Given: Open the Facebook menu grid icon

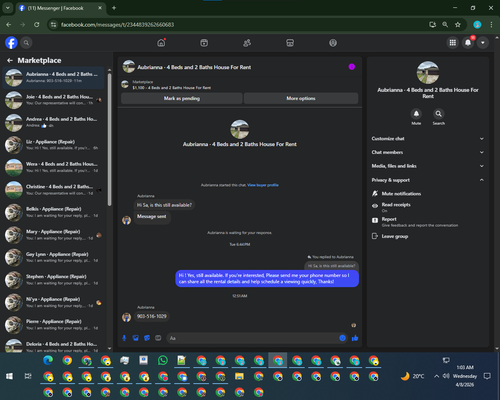Looking at the screenshot, I should (453, 43).
